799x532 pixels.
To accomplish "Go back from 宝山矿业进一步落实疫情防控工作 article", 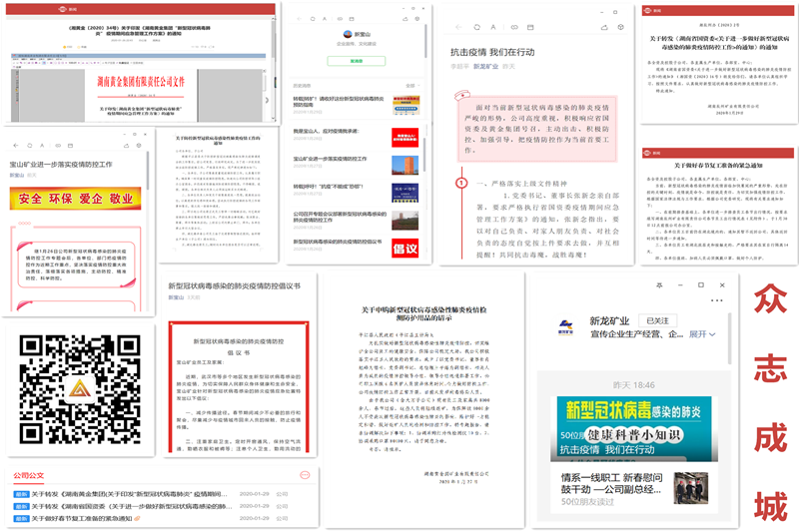I will [x=16, y=146].
